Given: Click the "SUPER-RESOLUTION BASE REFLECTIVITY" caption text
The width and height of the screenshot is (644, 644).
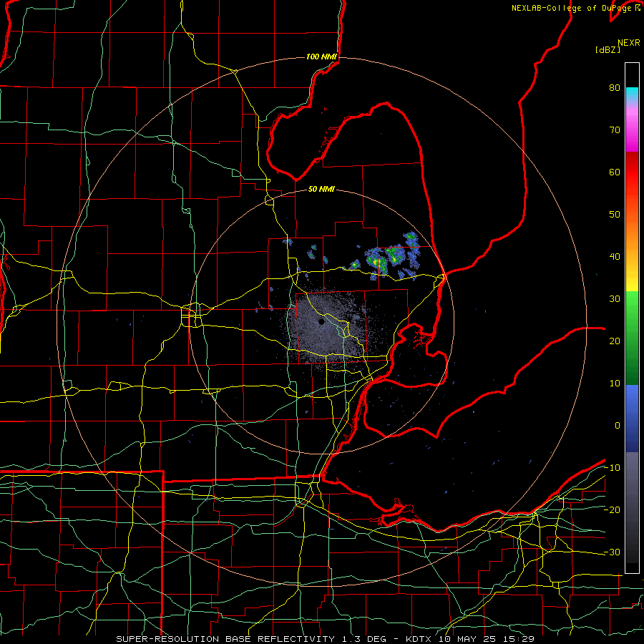Looking at the screenshot, I should point(225,639).
